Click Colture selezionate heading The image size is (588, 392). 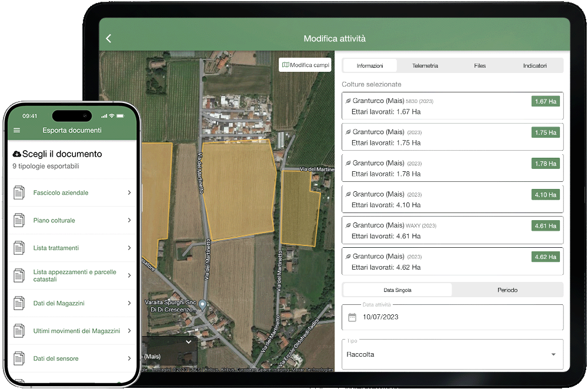371,85
